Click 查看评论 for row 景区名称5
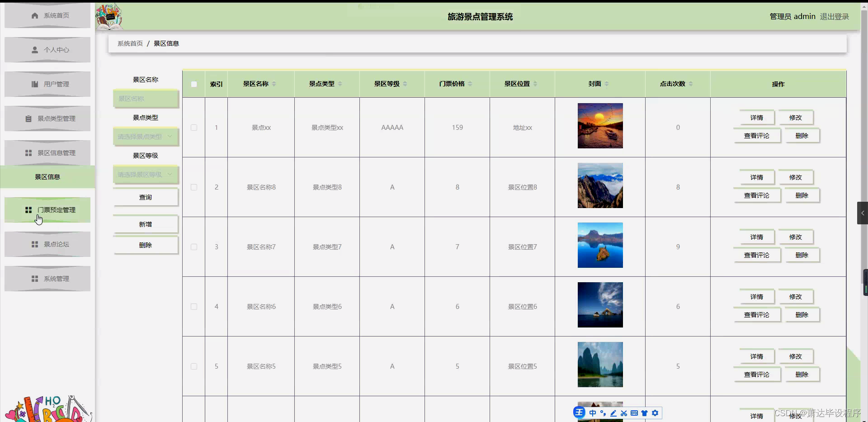The height and width of the screenshot is (422, 868). [x=757, y=375]
